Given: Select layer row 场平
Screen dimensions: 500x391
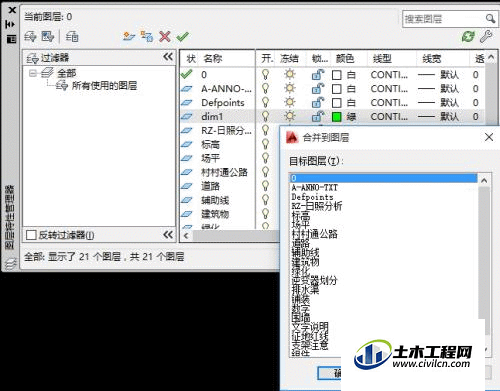Looking at the screenshot, I should pyautogui.click(x=210, y=158).
